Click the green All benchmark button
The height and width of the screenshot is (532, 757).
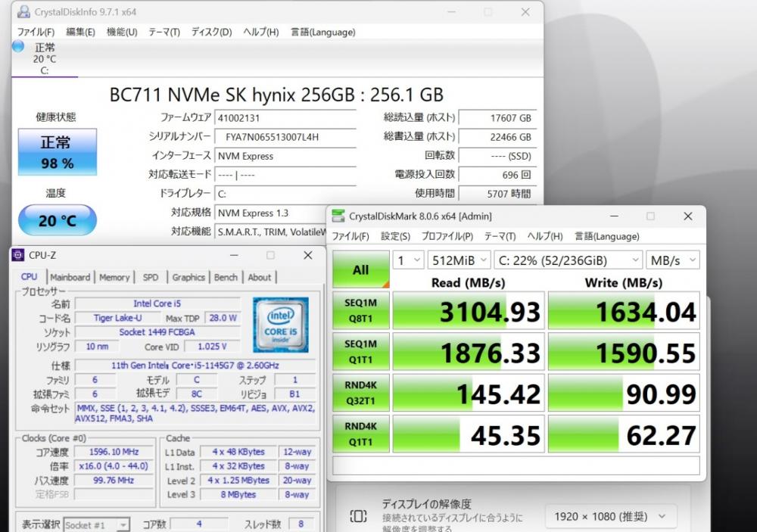pyautogui.click(x=360, y=269)
